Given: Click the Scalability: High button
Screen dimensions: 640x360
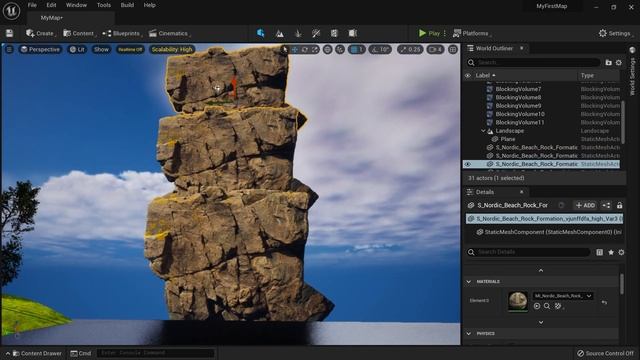Looking at the screenshot, I should click(172, 49).
